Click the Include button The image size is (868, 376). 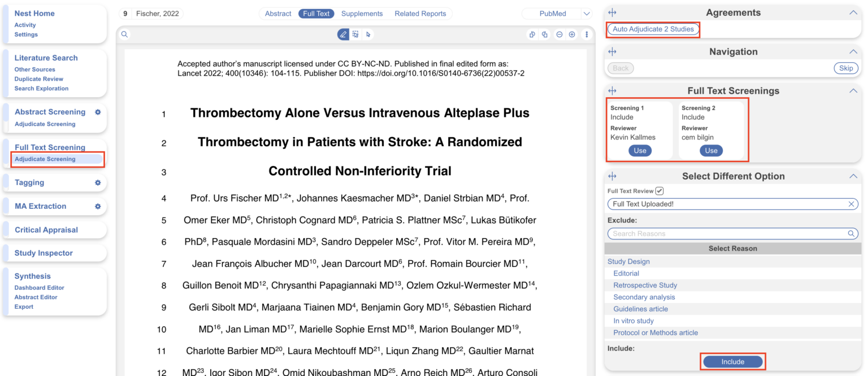click(x=732, y=361)
